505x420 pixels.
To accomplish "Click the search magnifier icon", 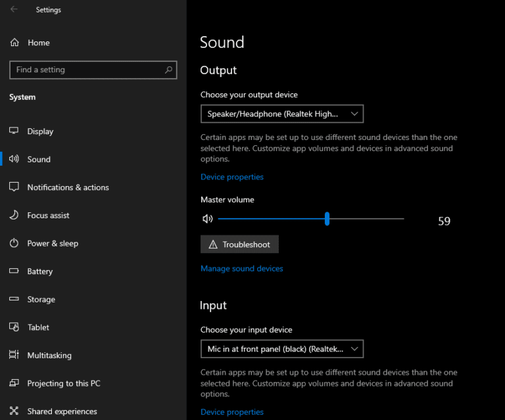I will coord(169,70).
